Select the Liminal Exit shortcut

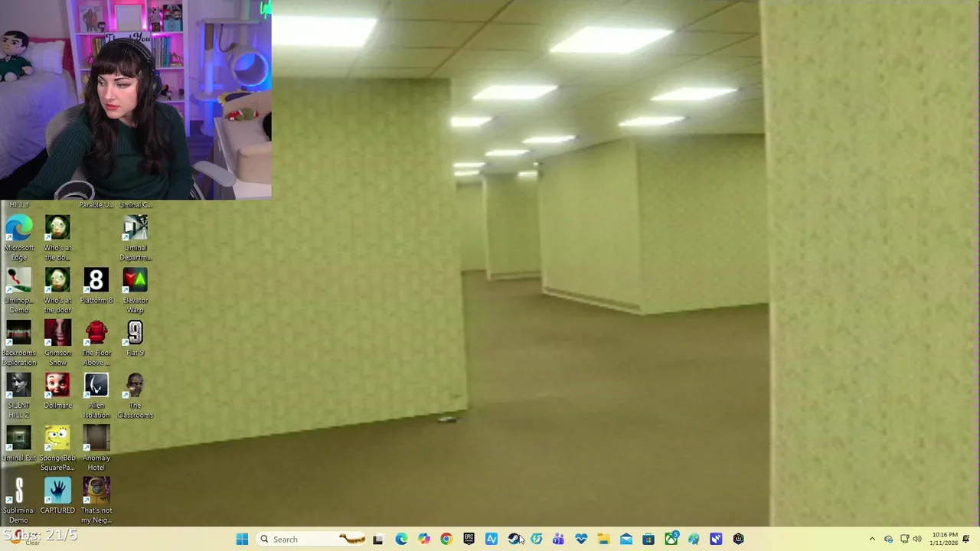pos(19,444)
